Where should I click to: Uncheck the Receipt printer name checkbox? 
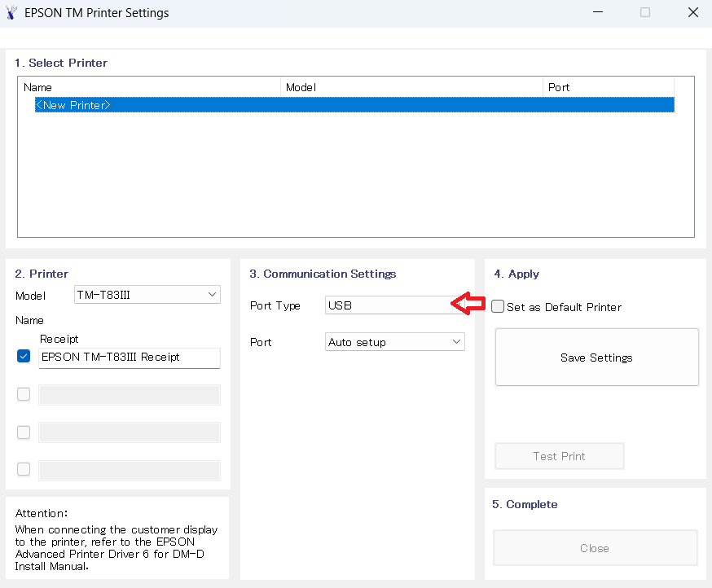pyautogui.click(x=24, y=357)
